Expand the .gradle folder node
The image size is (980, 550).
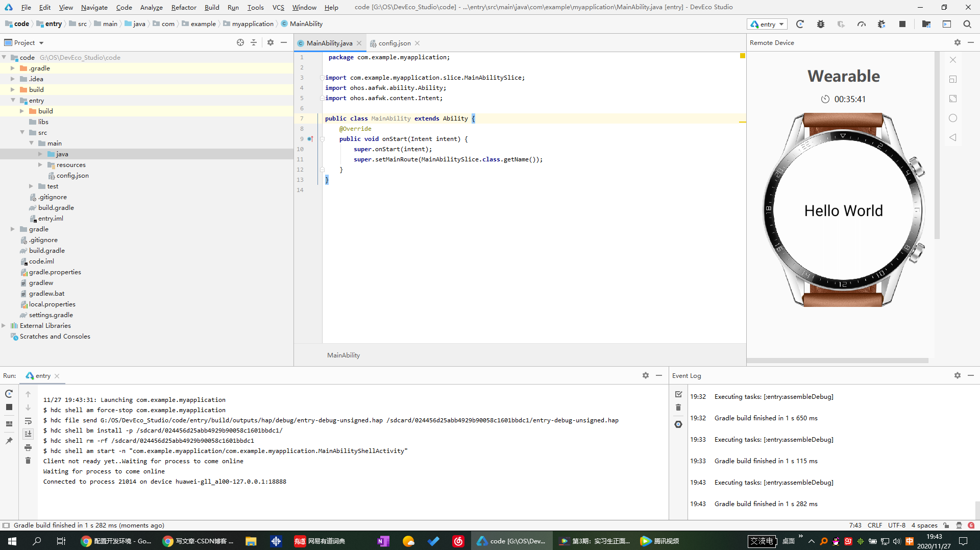coord(13,68)
